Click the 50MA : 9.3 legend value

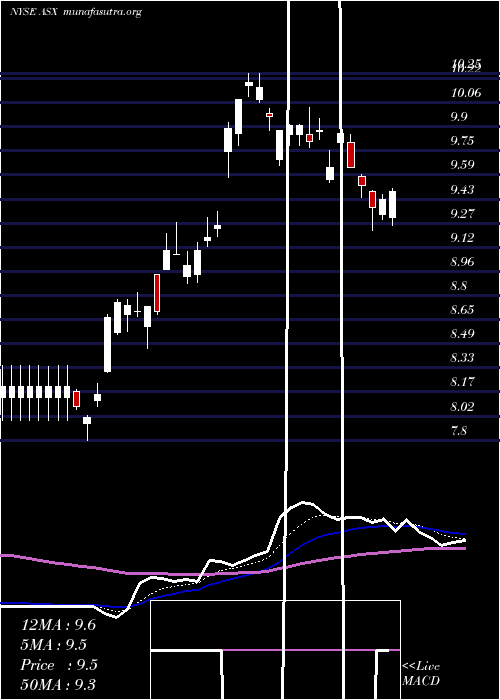[x=58, y=685]
